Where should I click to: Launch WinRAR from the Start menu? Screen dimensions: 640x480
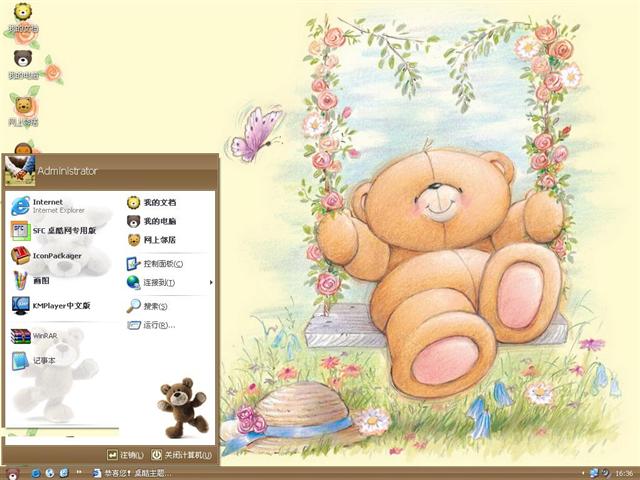(x=20, y=336)
